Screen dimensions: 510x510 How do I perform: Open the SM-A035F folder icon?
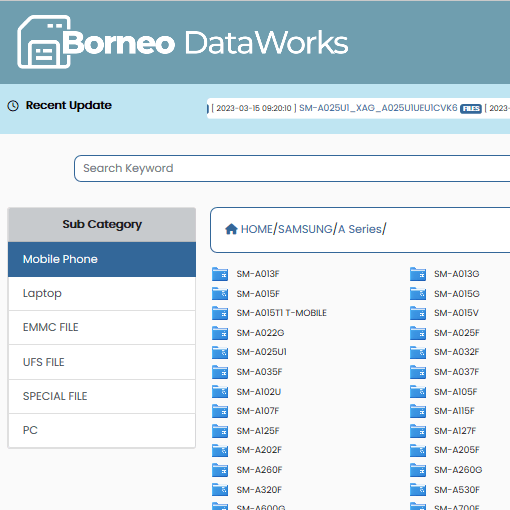tap(220, 372)
